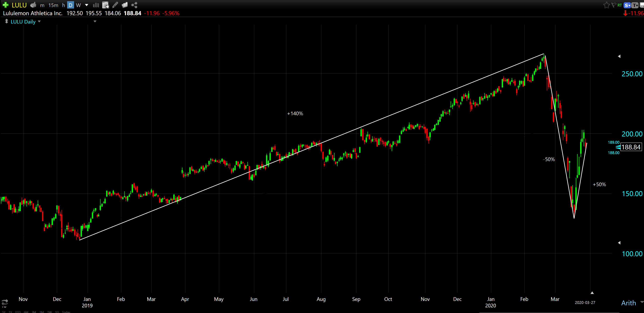Open the notes folder icon
This screenshot has width=644, height=313.
pos(125,5)
